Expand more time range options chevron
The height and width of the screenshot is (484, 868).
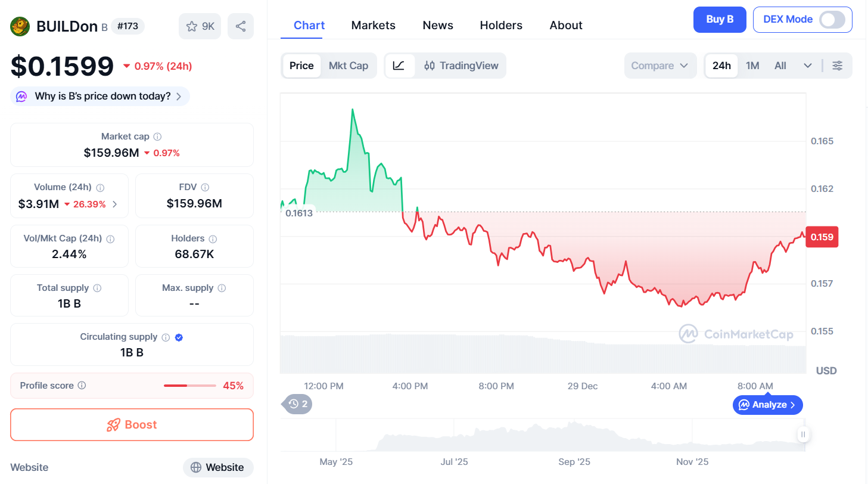click(808, 66)
